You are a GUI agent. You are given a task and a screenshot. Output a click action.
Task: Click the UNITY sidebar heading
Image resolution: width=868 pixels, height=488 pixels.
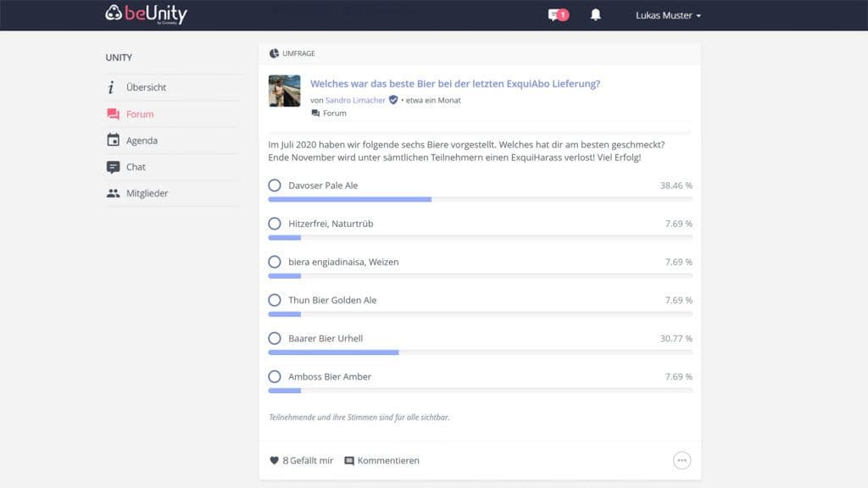(x=119, y=58)
